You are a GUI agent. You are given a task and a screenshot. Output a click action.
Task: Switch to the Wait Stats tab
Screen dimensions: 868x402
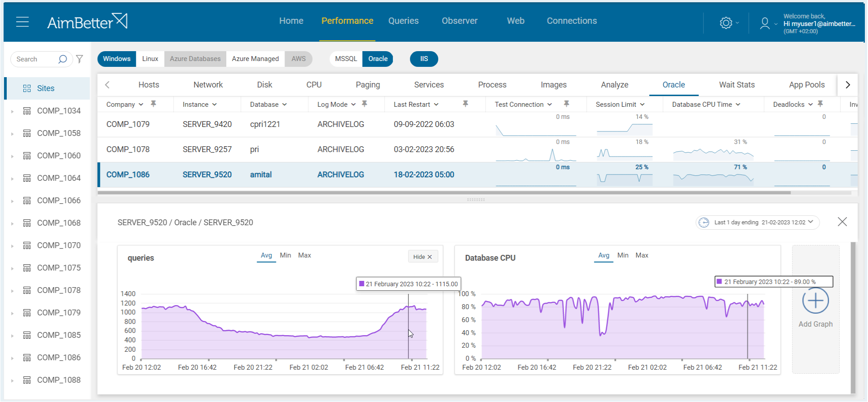pyautogui.click(x=737, y=85)
